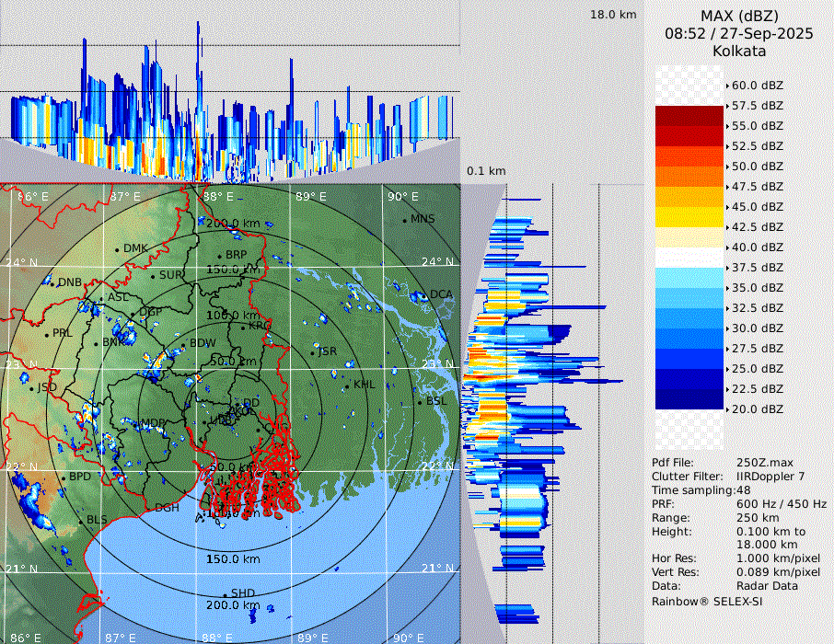Click the MNS station marker on map
Image resolution: width=834 pixels, height=644 pixels.
click(404, 220)
